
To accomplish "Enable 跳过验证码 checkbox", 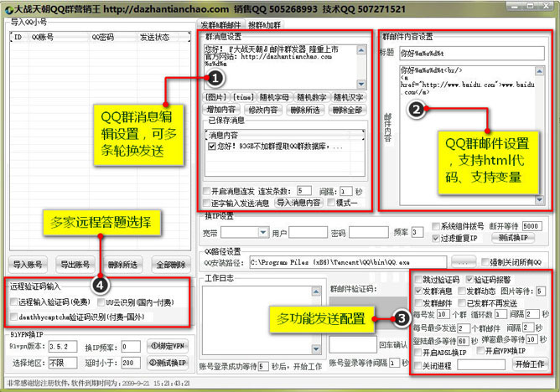I will 418,279.
